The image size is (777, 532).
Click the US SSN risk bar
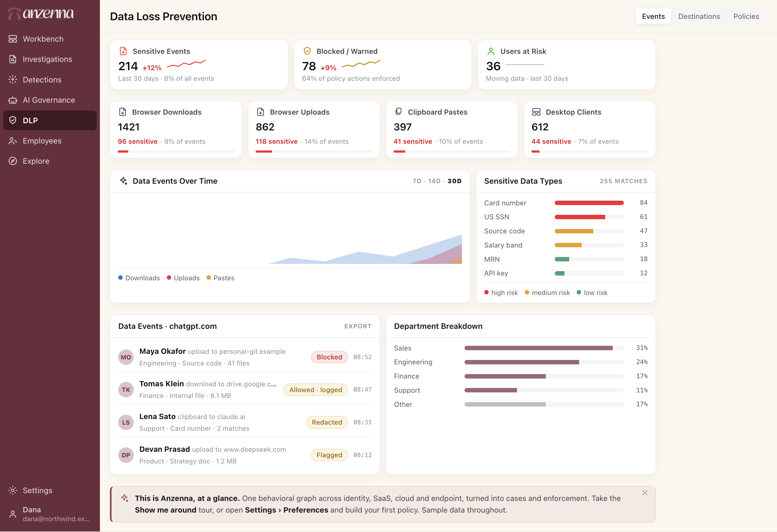coord(589,217)
